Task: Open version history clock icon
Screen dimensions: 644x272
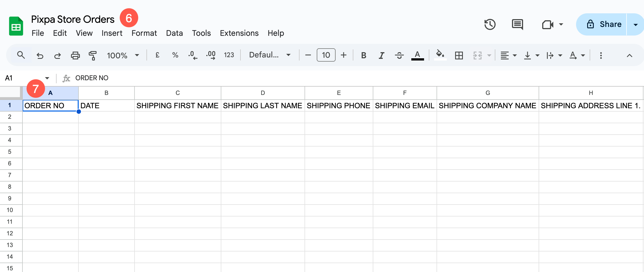Action: tap(490, 24)
